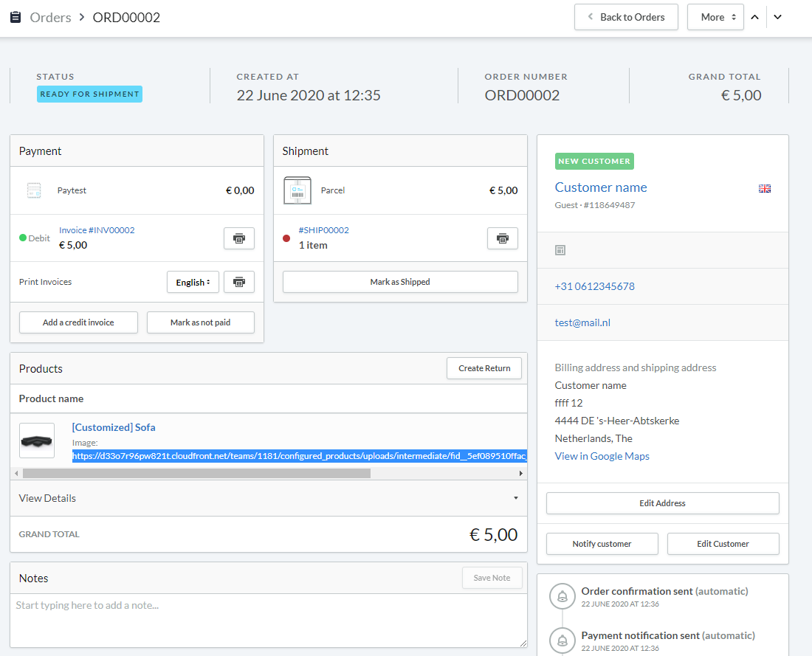This screenshot has width=812, height=656.
Task: Open the View in Google Maps link
Action: click(x=602, y=456)
